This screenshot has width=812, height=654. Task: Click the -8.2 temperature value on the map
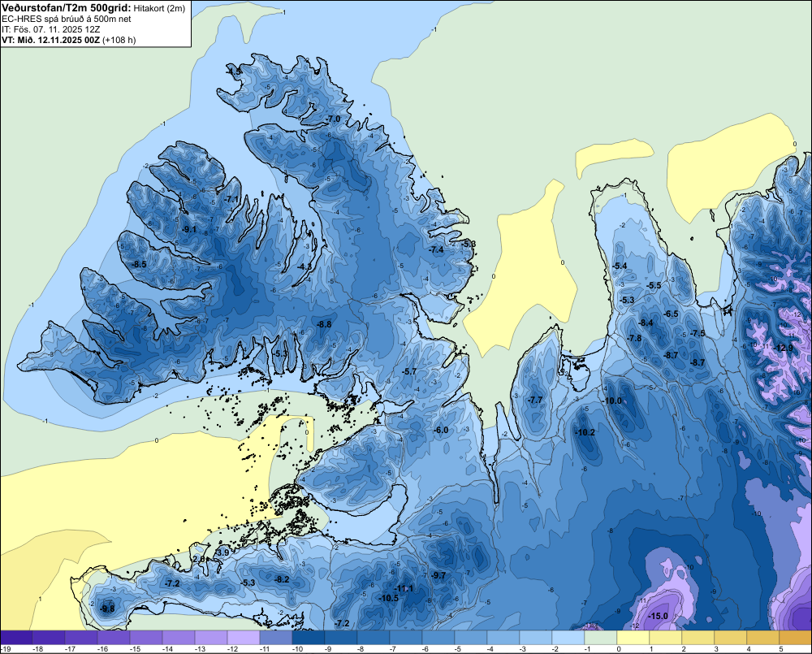[x=283, y=579]
